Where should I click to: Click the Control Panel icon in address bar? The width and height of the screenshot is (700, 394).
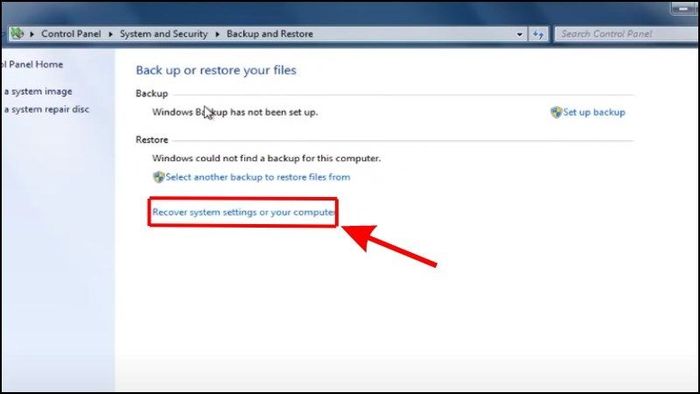(17, 33)
